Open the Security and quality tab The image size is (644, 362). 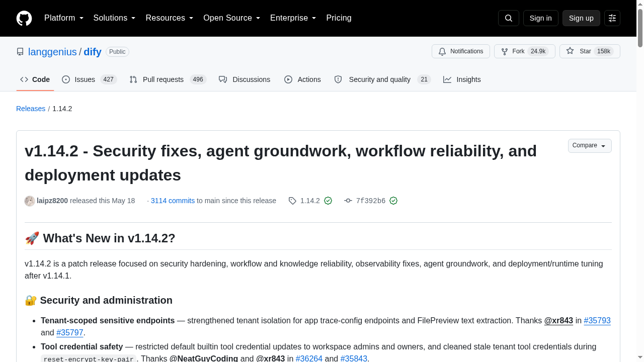click(382, 79)
